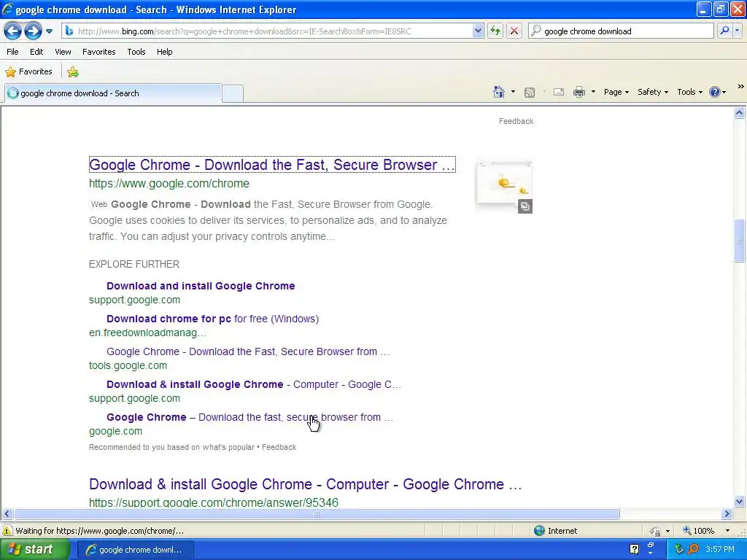Screen dimensions: 747x560
Task: Open Google Chrome - Download the Fast, Secure Browser result
Action: coord(272,165)
